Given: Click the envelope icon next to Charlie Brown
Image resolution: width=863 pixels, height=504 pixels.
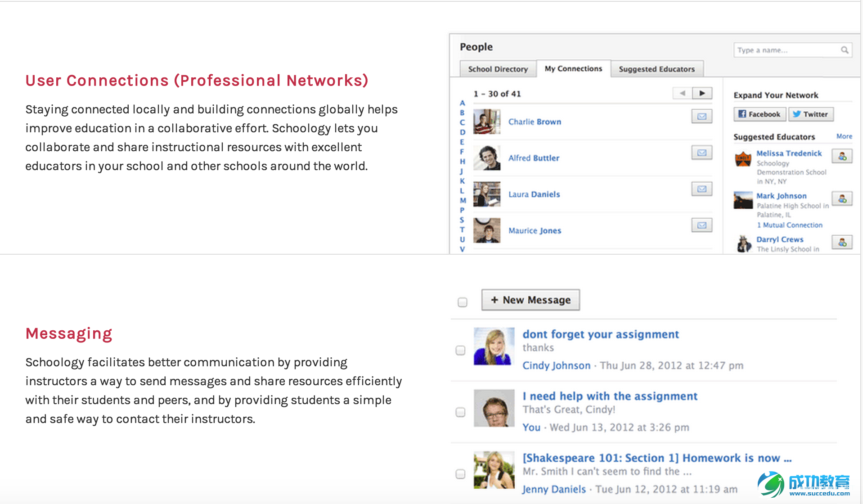Looking at the screenshot, I should click(x=701, y=116).
